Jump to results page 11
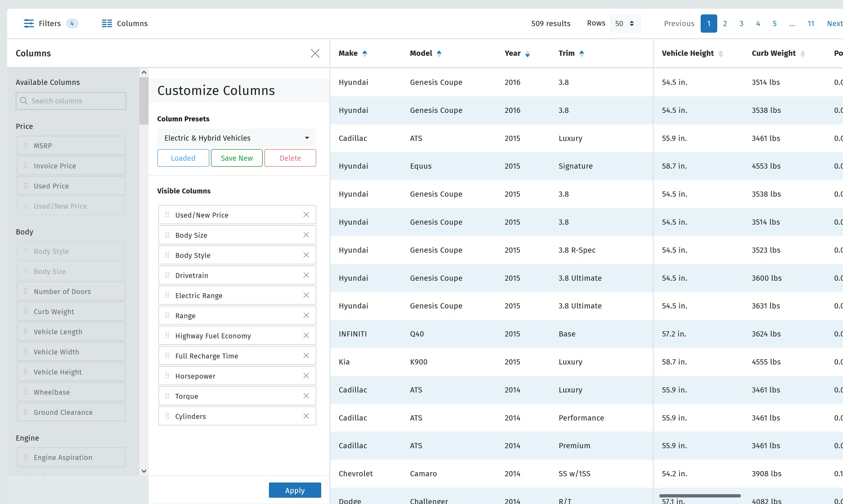This screenshot has width=843, height=504. (811, 23)
